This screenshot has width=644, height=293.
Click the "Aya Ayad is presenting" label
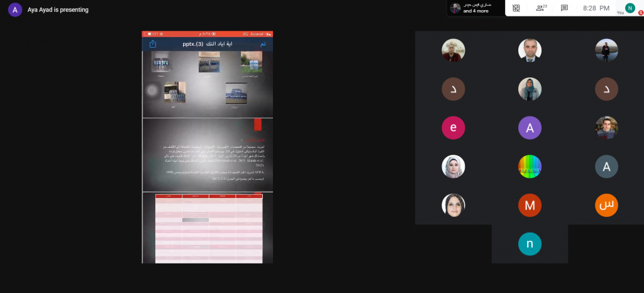tap(58, 10)
